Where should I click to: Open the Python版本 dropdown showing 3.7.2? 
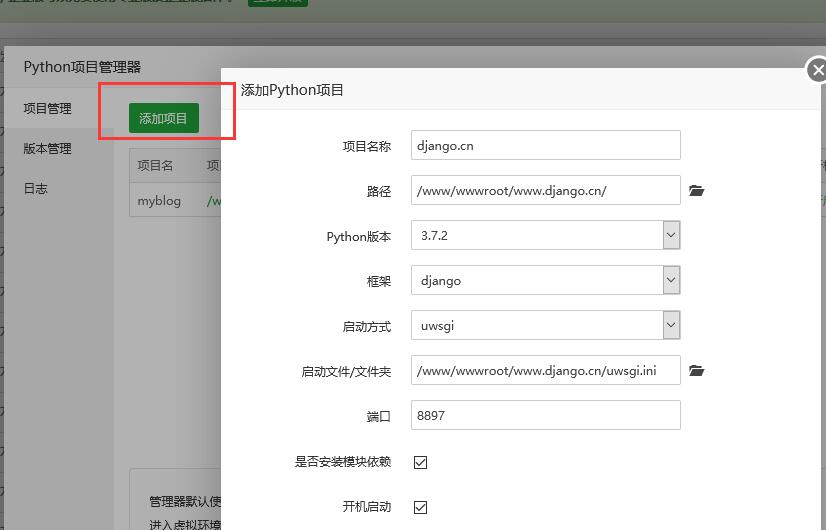[545, 236]
